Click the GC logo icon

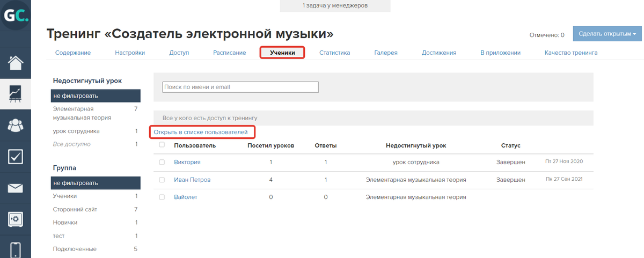[x=16, y=16]
